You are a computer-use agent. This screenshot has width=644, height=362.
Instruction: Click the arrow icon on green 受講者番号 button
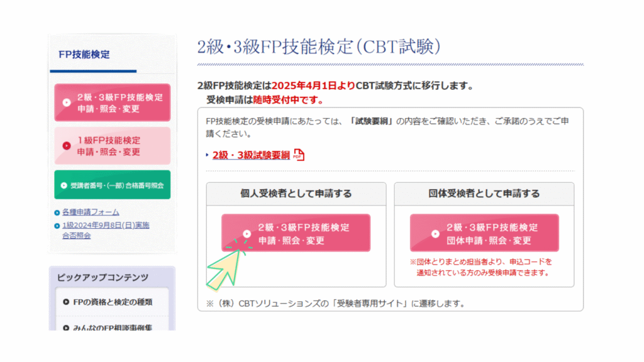click(x=64, y=185)
